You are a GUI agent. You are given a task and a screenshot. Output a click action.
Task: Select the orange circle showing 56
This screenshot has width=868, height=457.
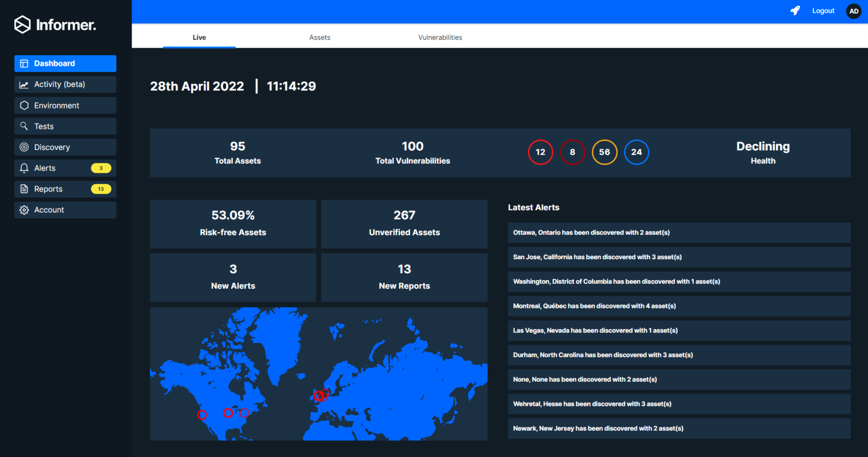pos(604,152)
